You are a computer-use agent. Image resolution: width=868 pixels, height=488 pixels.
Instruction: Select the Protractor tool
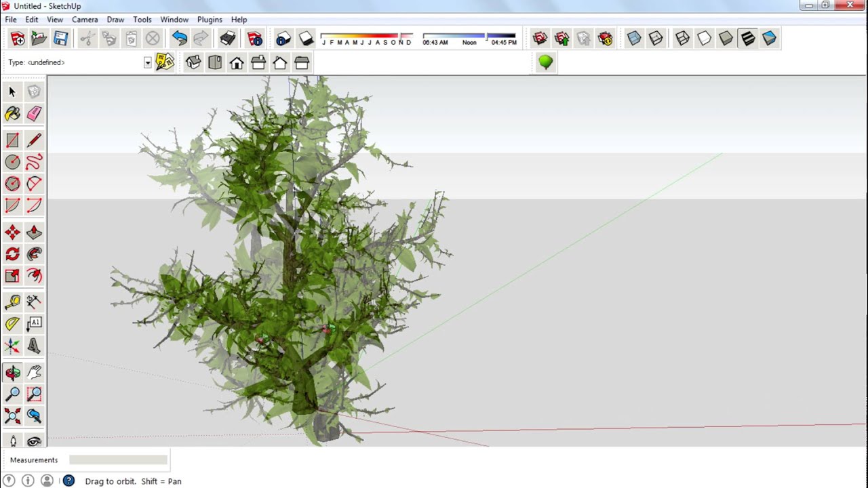click(x=12, y=324)
